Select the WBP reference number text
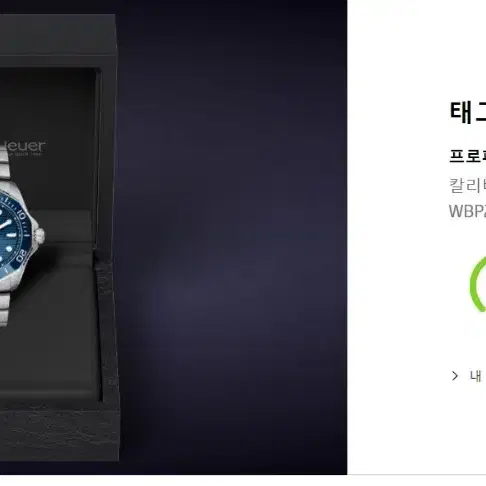Viewport: 486px width, 486px height. (x=467, y=211)
